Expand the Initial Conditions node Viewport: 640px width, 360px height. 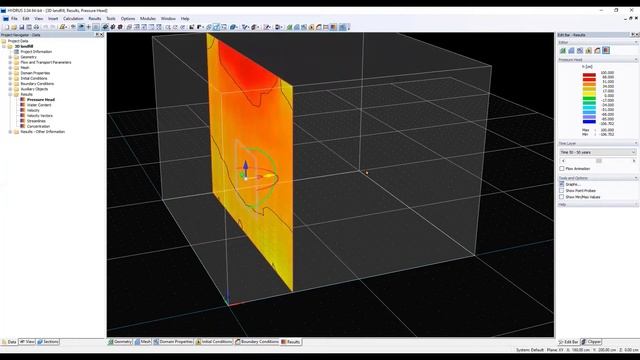click(x=10, y=78)
